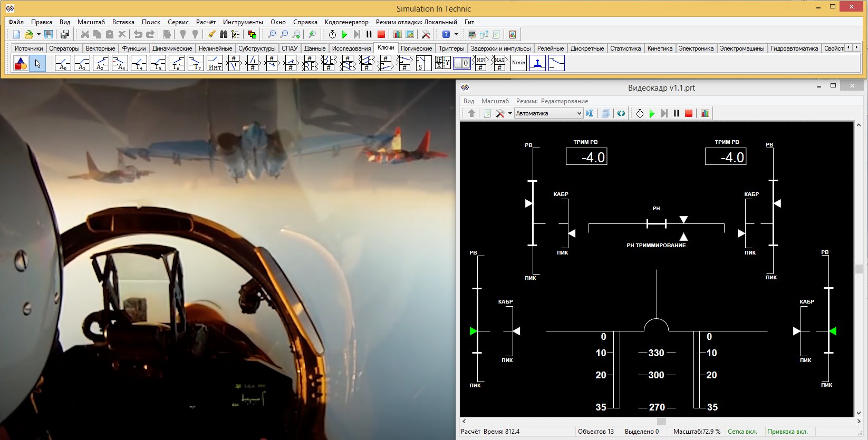The image size is (868, 440).
Task: Pick the Nmin block
Action: coord(518,63)
